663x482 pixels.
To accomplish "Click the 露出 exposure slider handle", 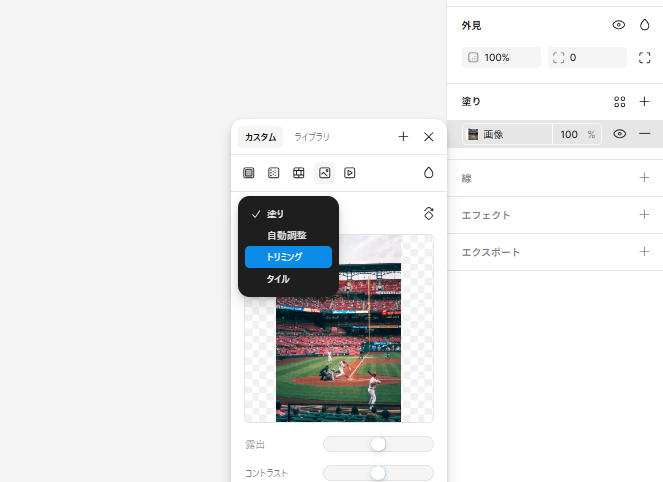I will [x=378, y=444].
